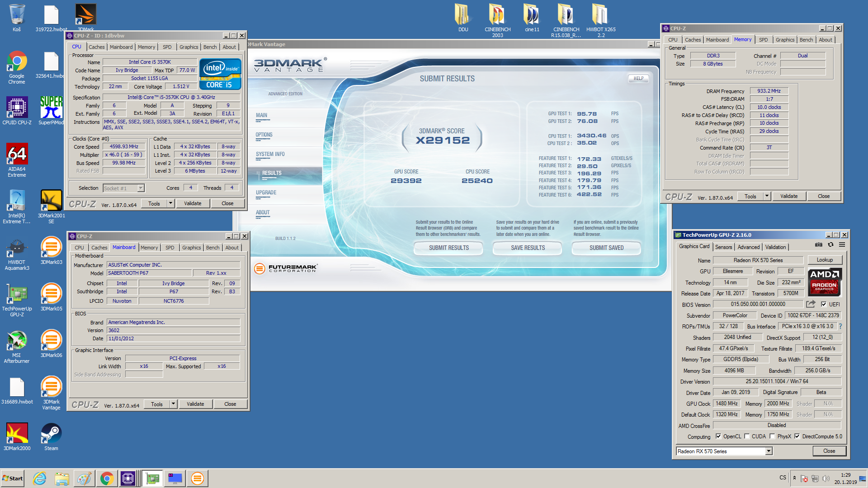Switch to Caches tab in top-left CPU-Z
The image size is (868, 488).
[x=96, y=47]
